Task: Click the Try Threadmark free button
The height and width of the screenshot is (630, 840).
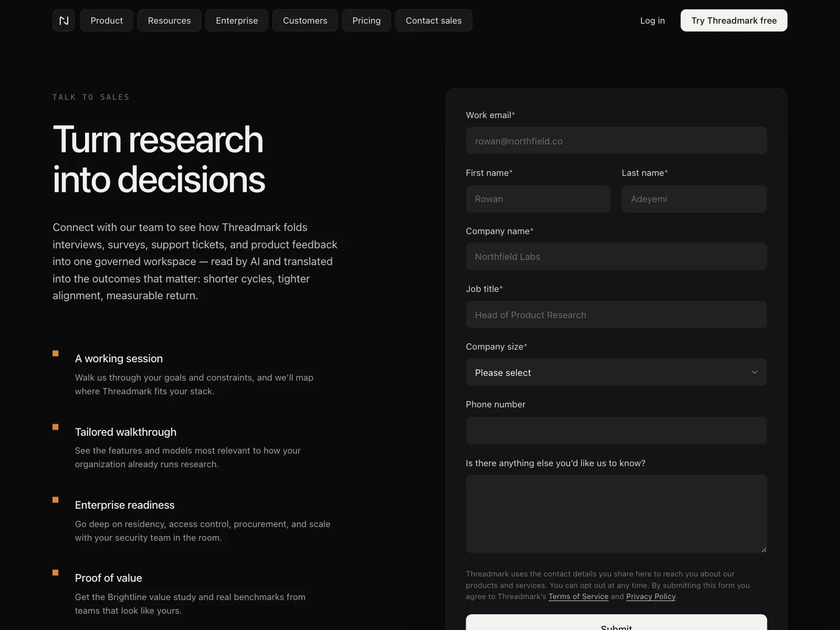Action: point(734,20)
